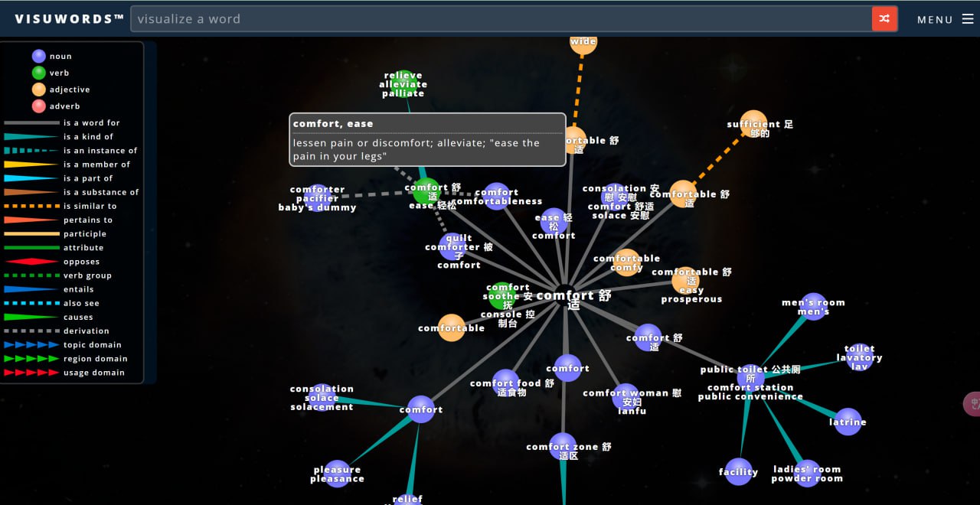Image resolution: width=980 pixels, height=505 pixels.
Task: Select the orange 'sufficient' adjective node
Action: pyautogui.click(x=753, y=124)
